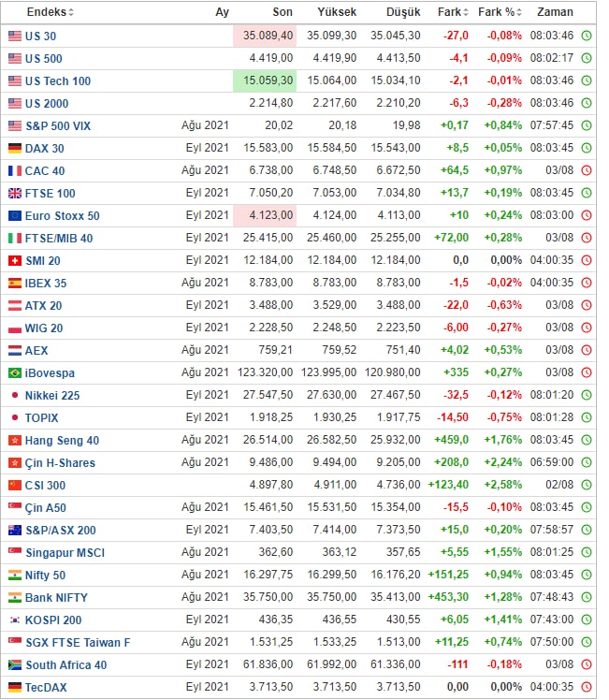The height and width of the screenshot is (700, 609).
Task: Open the Nikkei 225 index link
Action: pyautogui.click(x=52, y=396)
